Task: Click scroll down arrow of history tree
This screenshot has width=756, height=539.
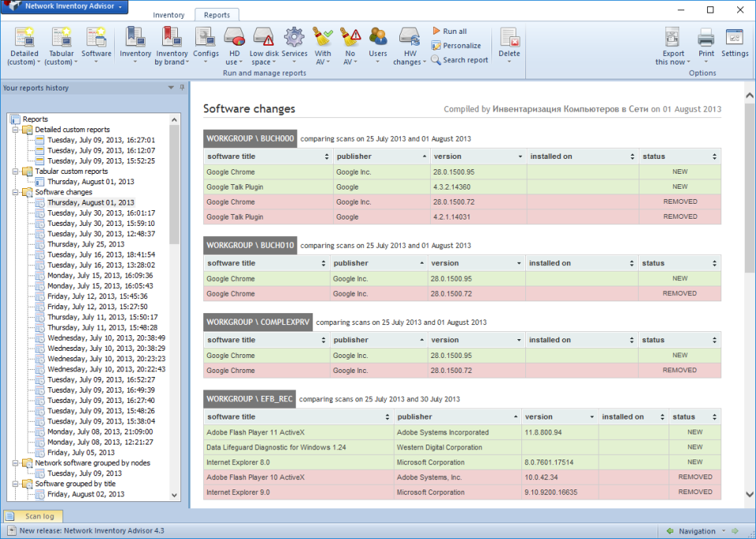Action: point(174,495)
